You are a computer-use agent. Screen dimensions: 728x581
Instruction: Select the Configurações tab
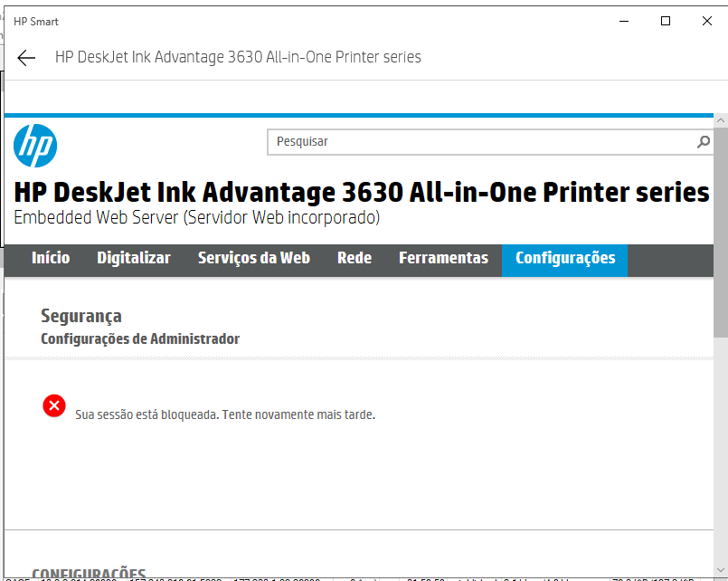[x=564, y=260]
